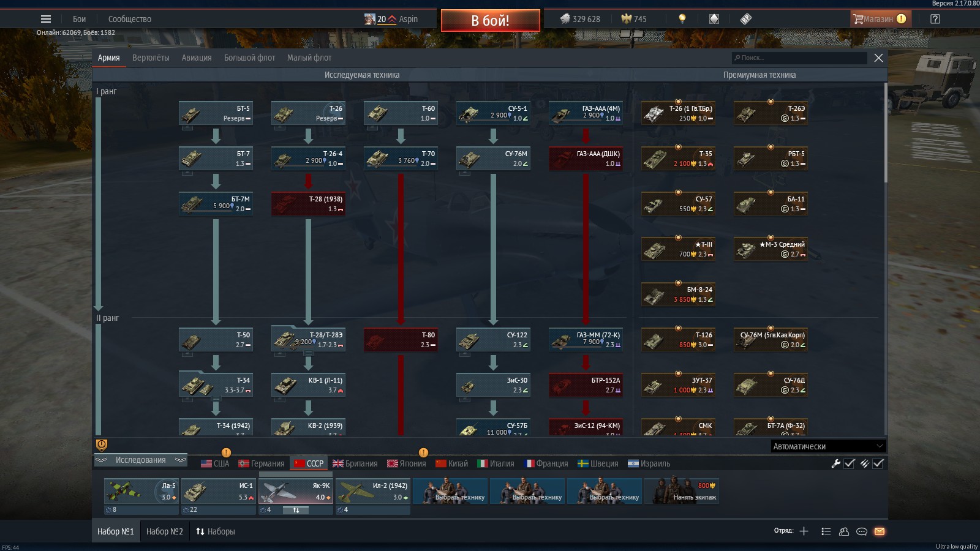The width and height of the screenshot is (980, 551).
Task: Expand the Т-34 vehicle group
Action: tap(216, 399)
